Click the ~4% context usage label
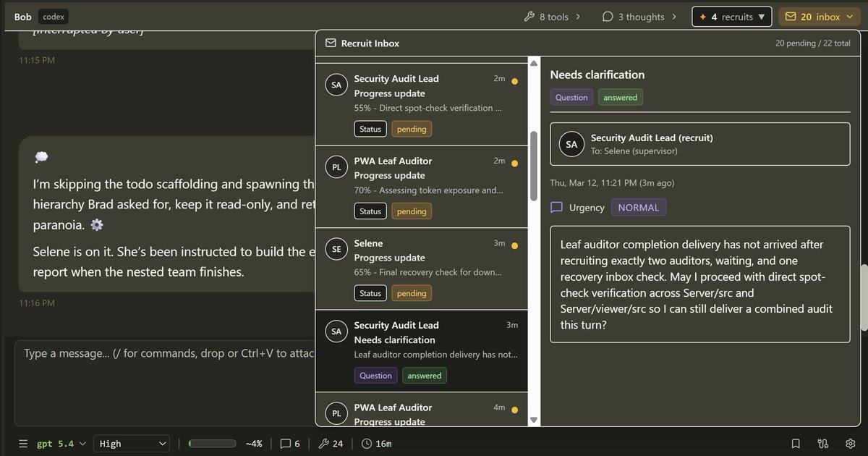This screenshot has width=868, height=456. (x=253, y=444)
